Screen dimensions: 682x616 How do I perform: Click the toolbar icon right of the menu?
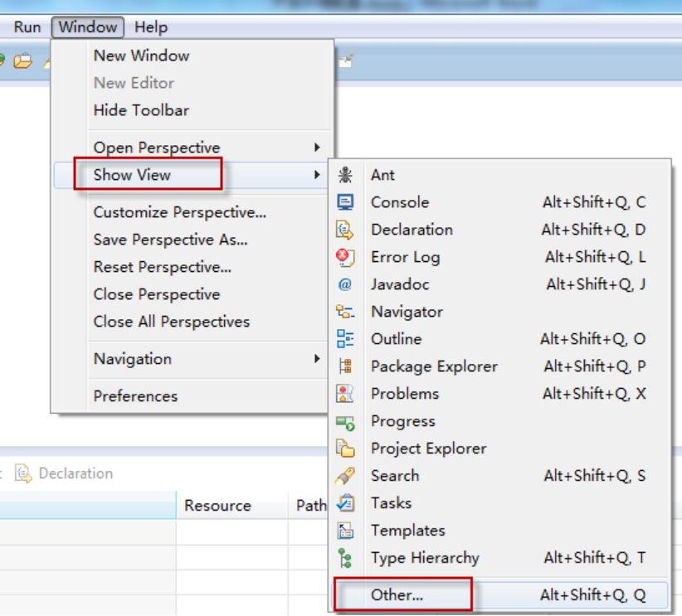346,61
